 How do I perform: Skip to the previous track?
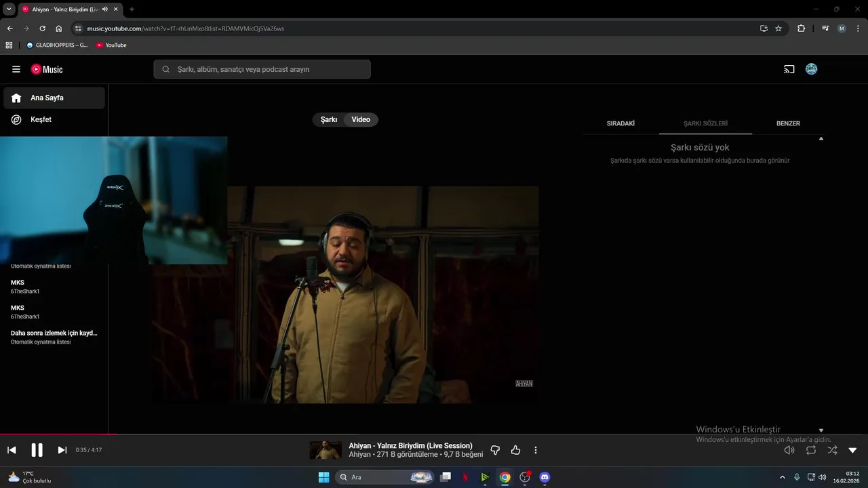[12, 450]
